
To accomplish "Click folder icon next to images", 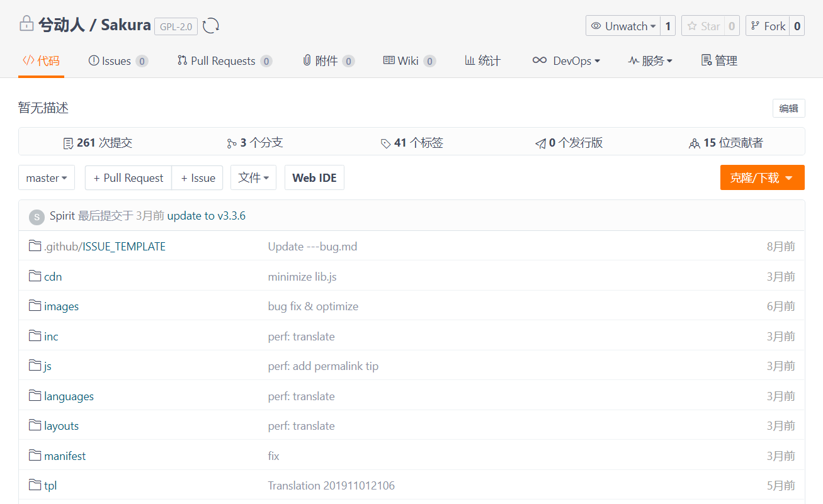I will 35,306.
